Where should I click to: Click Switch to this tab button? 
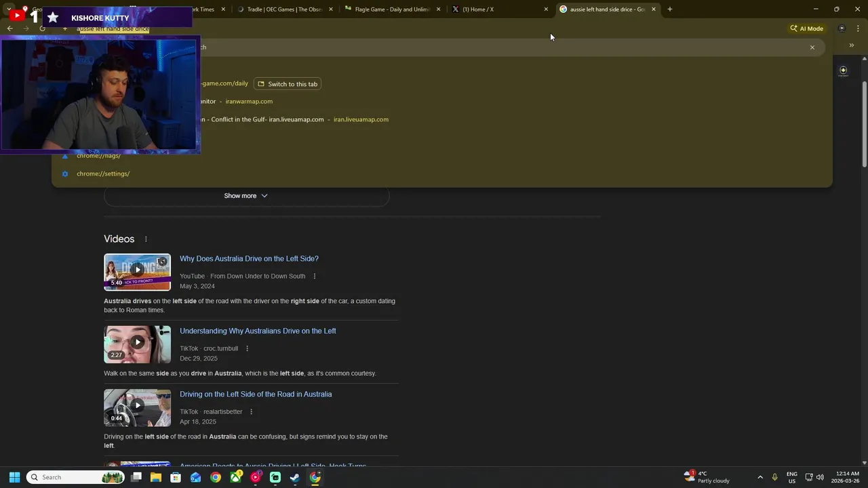288,84
